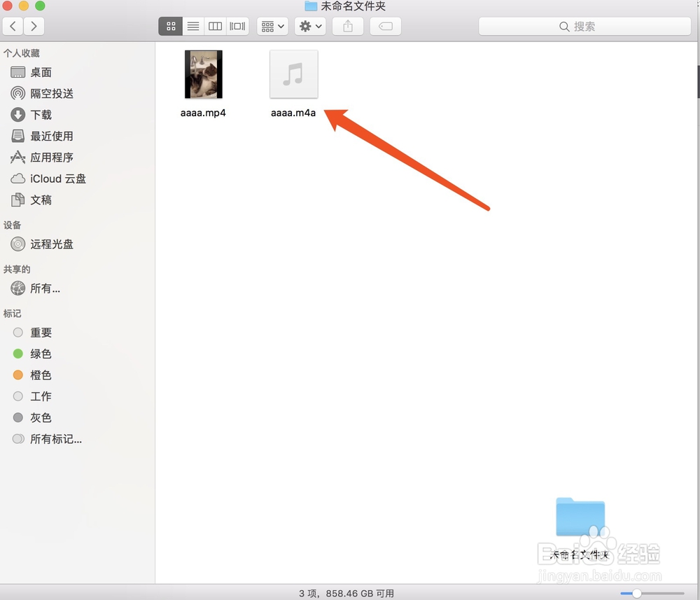Click 所有标记... in sidebar
The width and height of the screenshot is (700, 600).
click(50, 439)
